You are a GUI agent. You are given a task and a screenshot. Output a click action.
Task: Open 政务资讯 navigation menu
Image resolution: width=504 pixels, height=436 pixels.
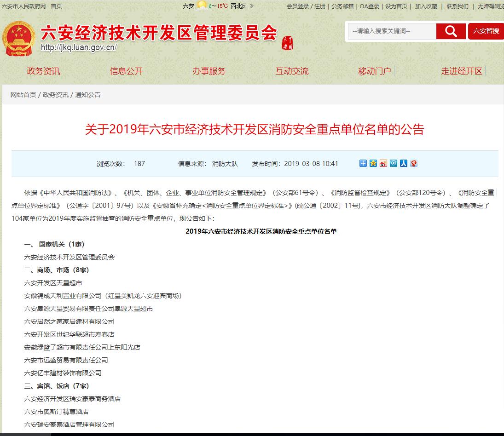click(x=43, y=71)
